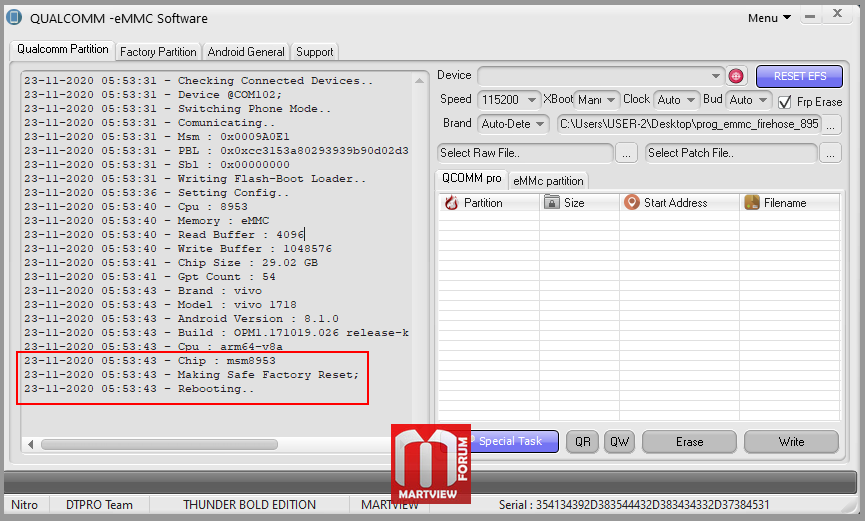The image size is (865, 521).
Task: Click the QW button
Action: [x=620, y=442]
